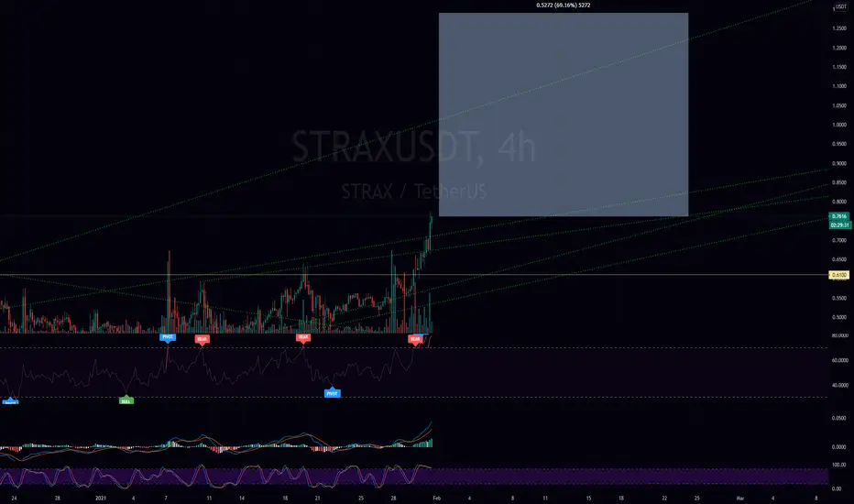
Task: Click the red BEAR marker near Jan 30
Action: pyautogui.click(x=415, y=339)
